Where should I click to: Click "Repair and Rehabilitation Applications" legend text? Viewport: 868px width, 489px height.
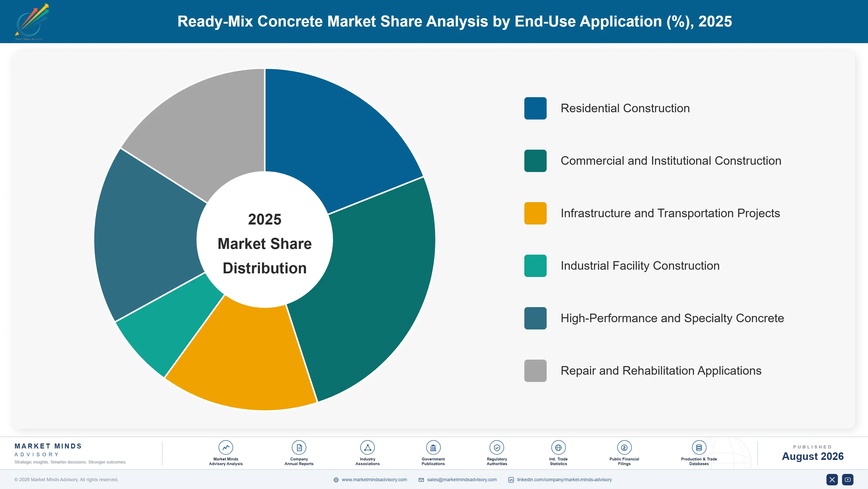[661, 371]
